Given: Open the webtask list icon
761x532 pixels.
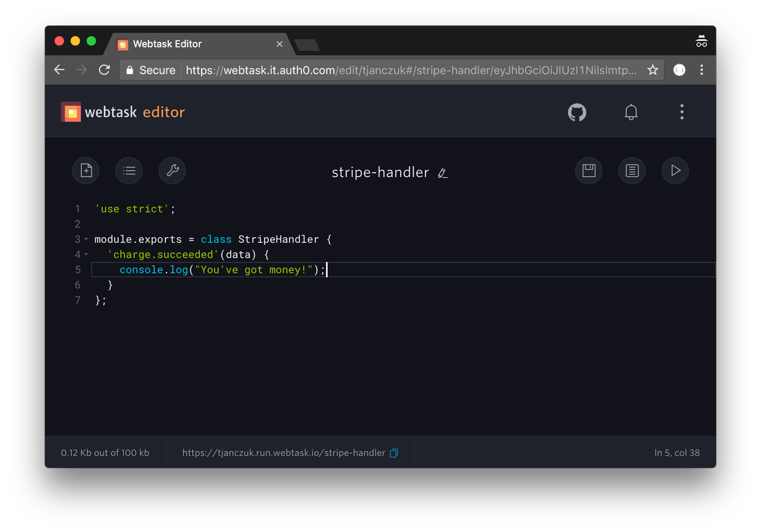Looking at the screenshot, I should (x=129, y=171).
